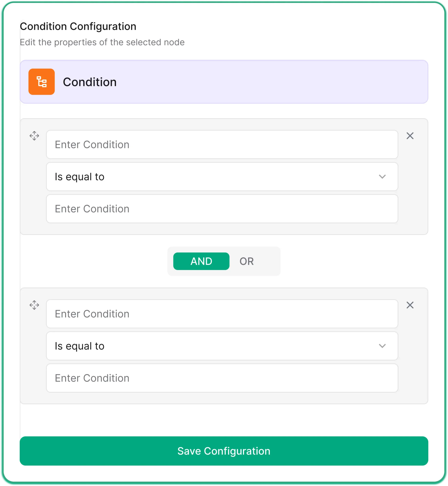448x486 pixels.
Task: Click the drag handle of the first condition block
Action: 34,136
